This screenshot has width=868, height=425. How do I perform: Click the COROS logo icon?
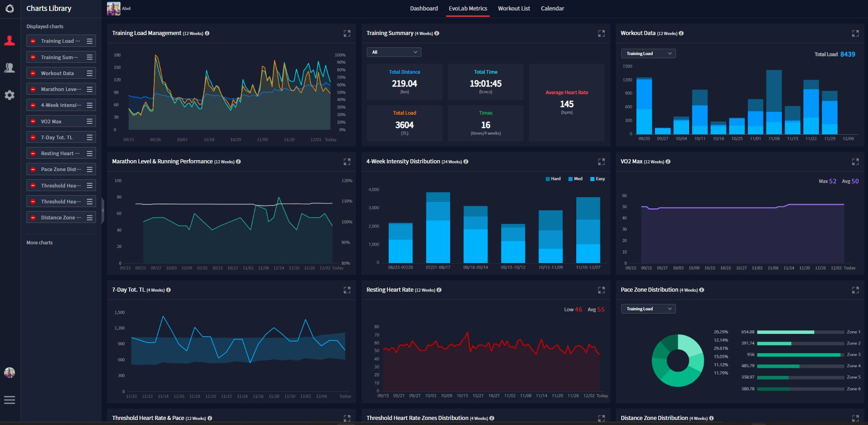coord(10,9)
